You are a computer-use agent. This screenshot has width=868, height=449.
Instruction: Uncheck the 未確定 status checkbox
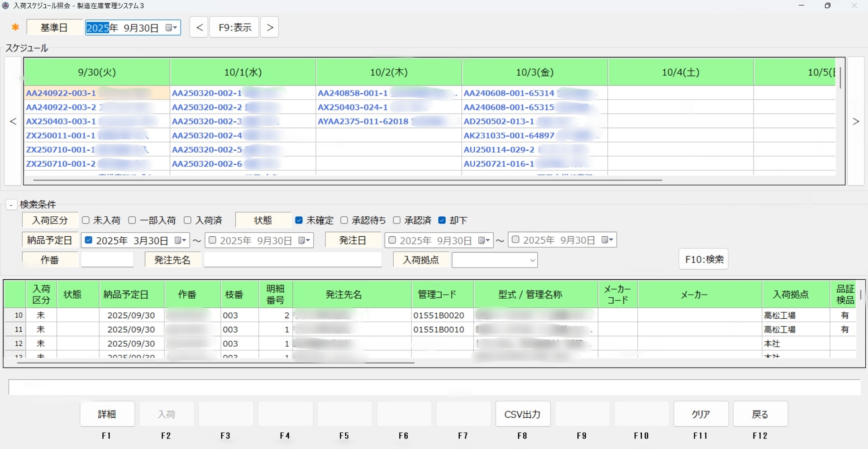299,220
